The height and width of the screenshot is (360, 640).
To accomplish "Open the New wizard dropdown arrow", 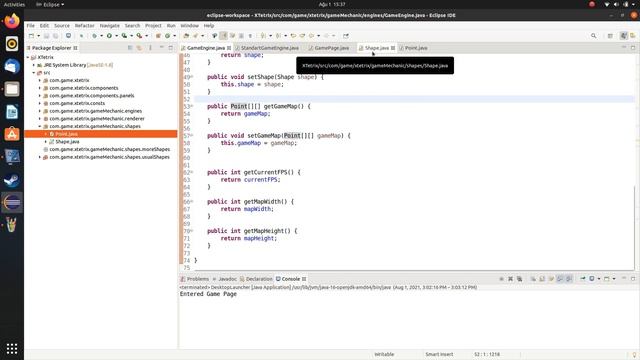I will 38,36.
